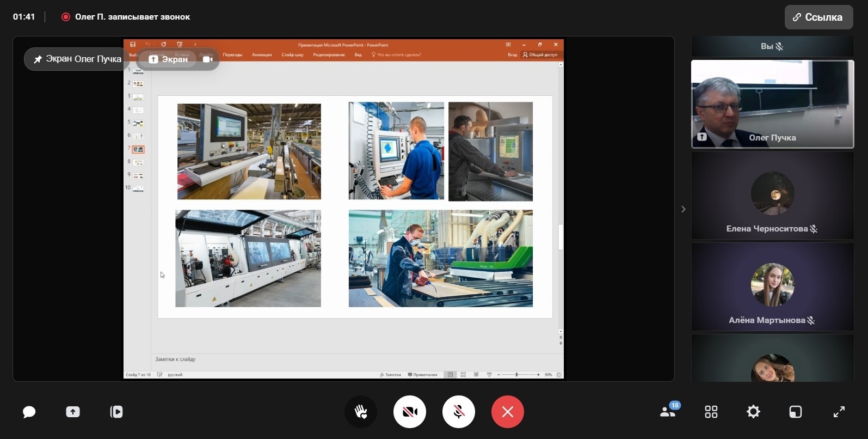This screenshot has height=439, width=868.
Task: Toggle the camera on
Action: point(410,412)
